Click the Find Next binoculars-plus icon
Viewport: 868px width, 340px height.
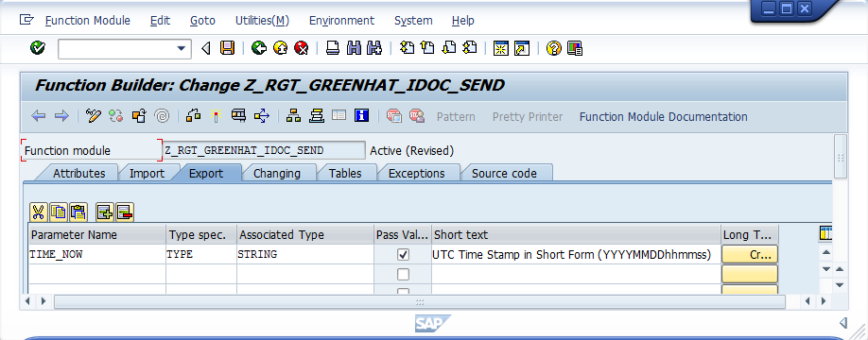[374, 48]
